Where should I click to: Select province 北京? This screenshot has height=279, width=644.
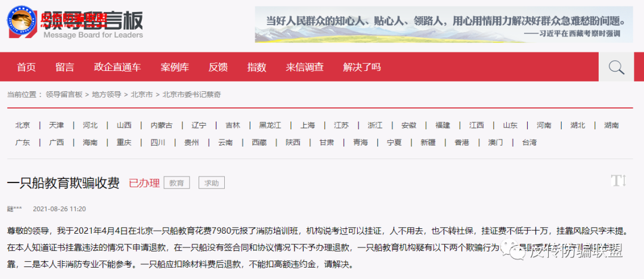click(23, 125)
